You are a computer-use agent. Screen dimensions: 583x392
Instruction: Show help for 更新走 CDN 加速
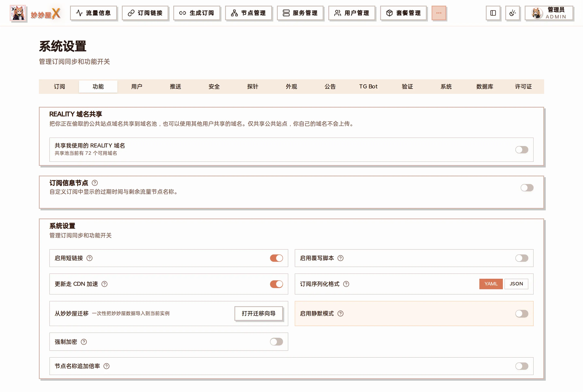pos(104,284)
